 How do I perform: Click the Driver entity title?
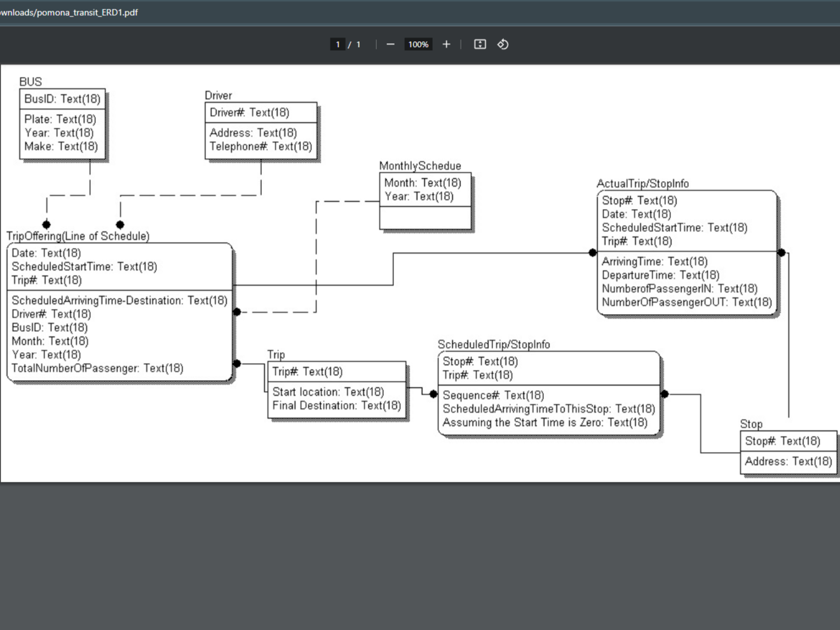point(218,95)
